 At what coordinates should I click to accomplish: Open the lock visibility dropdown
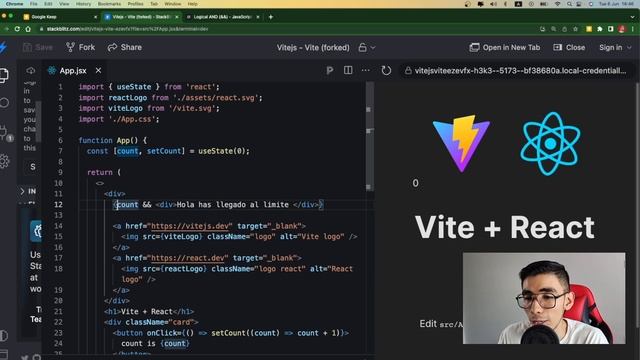367,48
